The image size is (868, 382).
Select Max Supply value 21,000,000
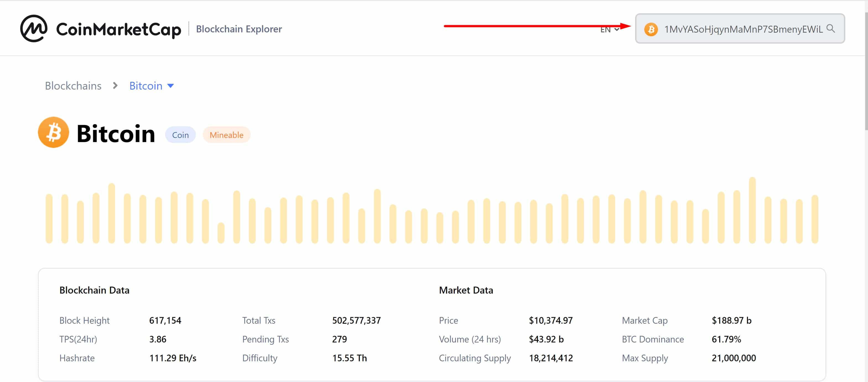click(x=734, y=358)
